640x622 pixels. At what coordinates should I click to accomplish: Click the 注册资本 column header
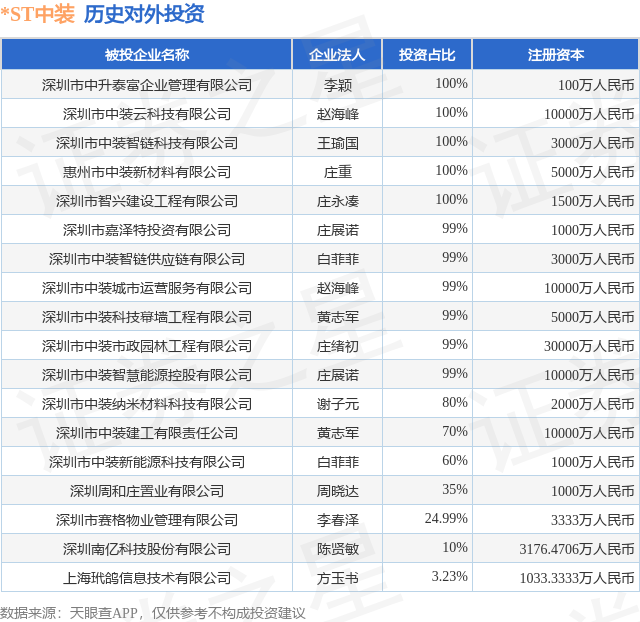tap(556, 55)
